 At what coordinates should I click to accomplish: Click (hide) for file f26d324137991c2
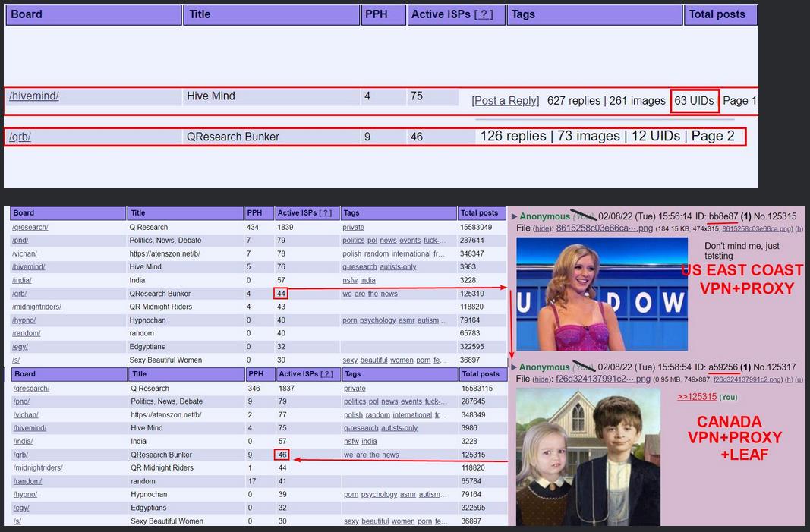(x=543, y=379)
